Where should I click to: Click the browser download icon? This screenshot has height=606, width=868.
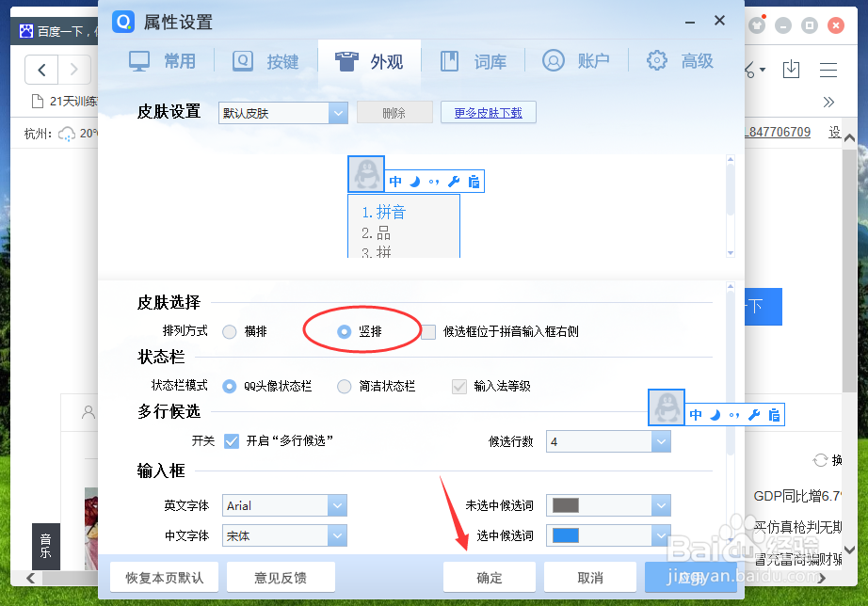click(x=791, y=70)
